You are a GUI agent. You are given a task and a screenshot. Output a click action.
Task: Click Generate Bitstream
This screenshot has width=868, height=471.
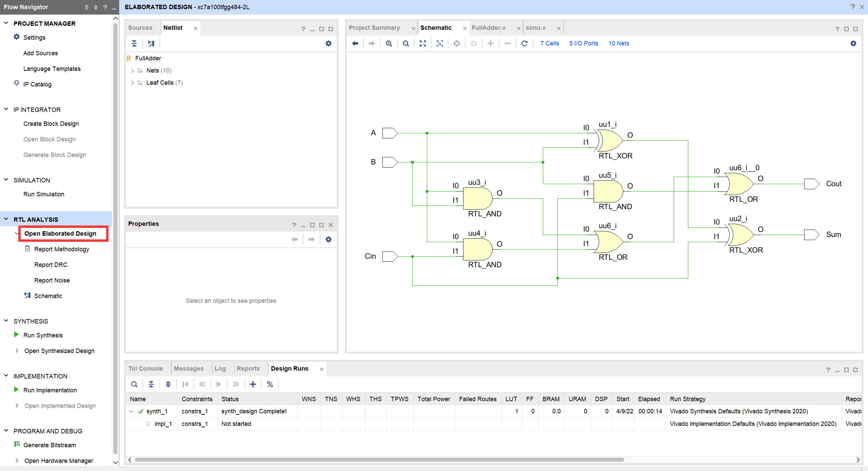(50, 445)
